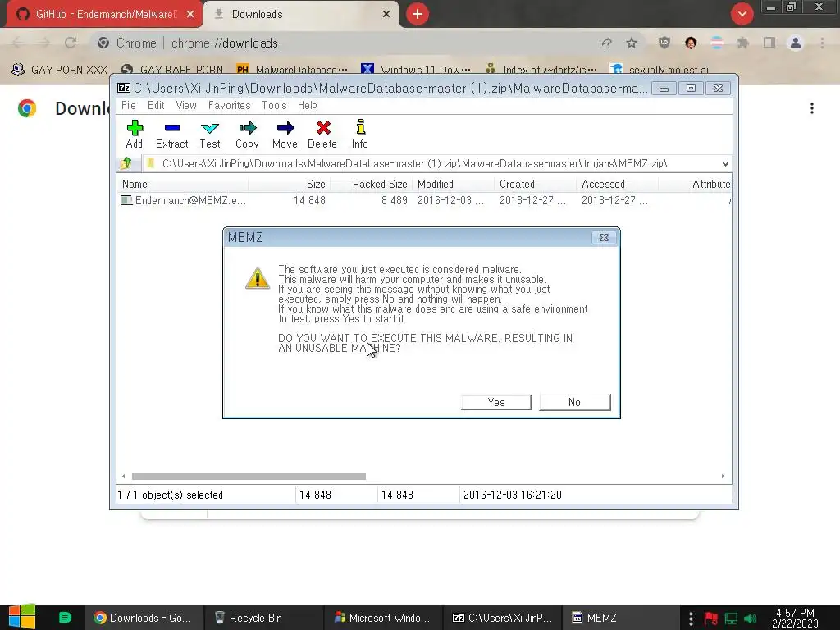
Task: Open the MalwareDatabase bookmark
Action: coord(292,70)
